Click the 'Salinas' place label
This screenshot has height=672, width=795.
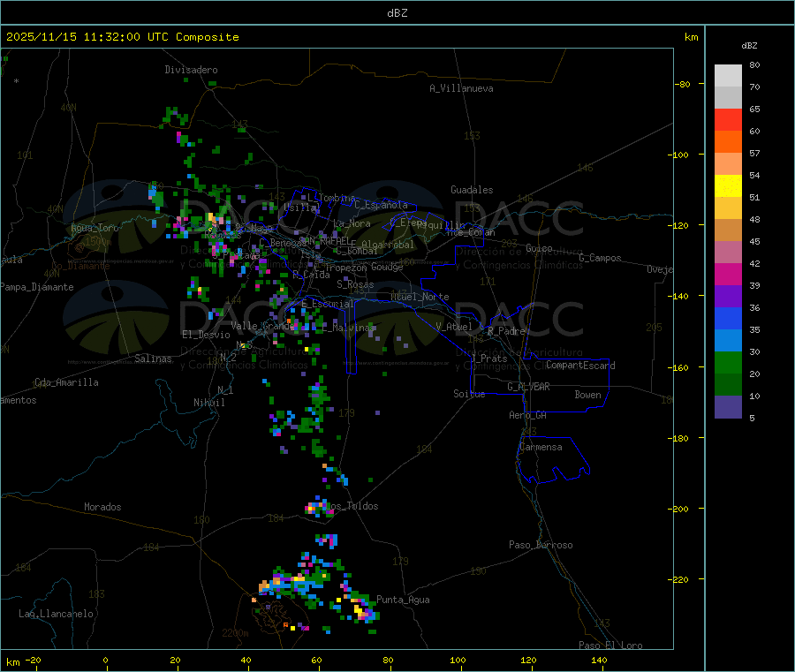coord(153,359)
